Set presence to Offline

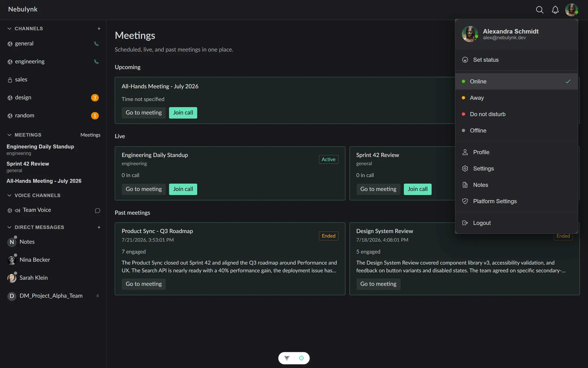516,131
